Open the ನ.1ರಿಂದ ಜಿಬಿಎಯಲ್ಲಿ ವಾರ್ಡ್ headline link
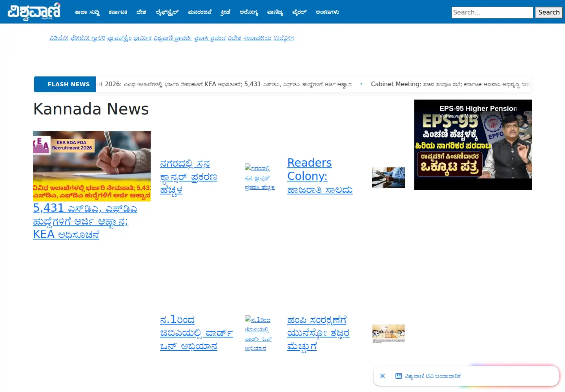This screenshot has height=392, width=565. tap(196, 333)
